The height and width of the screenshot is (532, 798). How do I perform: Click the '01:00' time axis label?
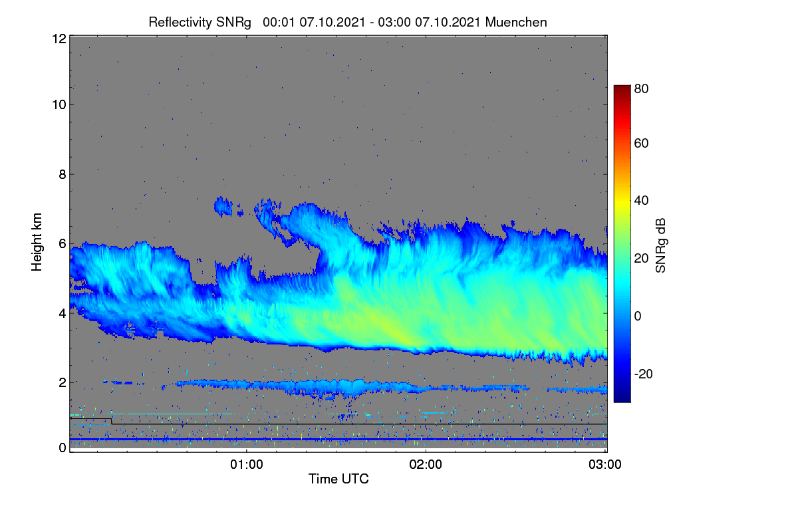pyautogui.click(x=247, y=465)
